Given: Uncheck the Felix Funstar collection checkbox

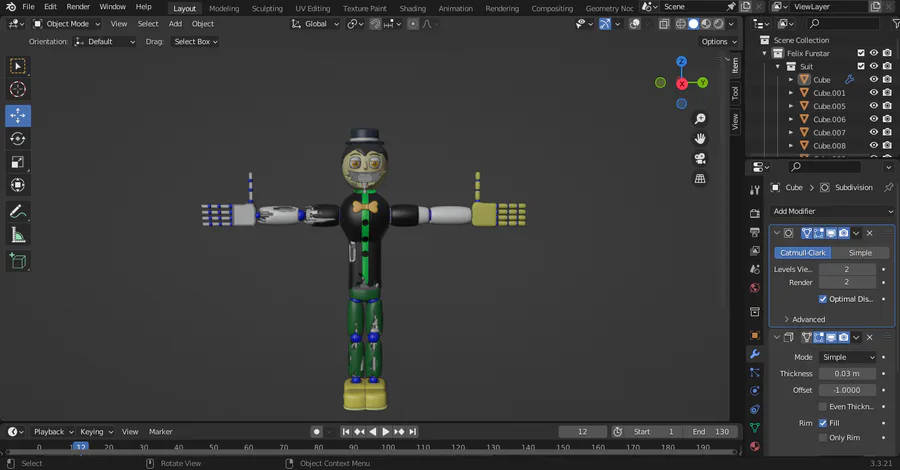Looking at the screenshot, I should coord(861,53).
